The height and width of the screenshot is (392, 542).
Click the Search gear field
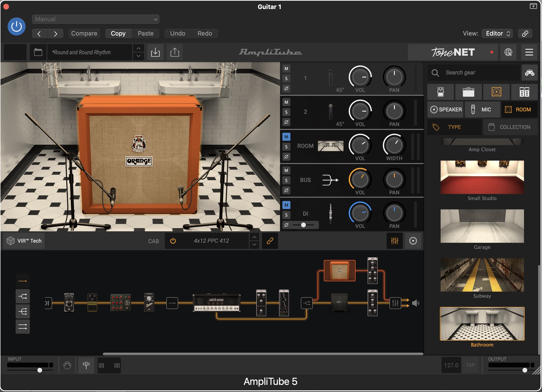pos(473,73)
